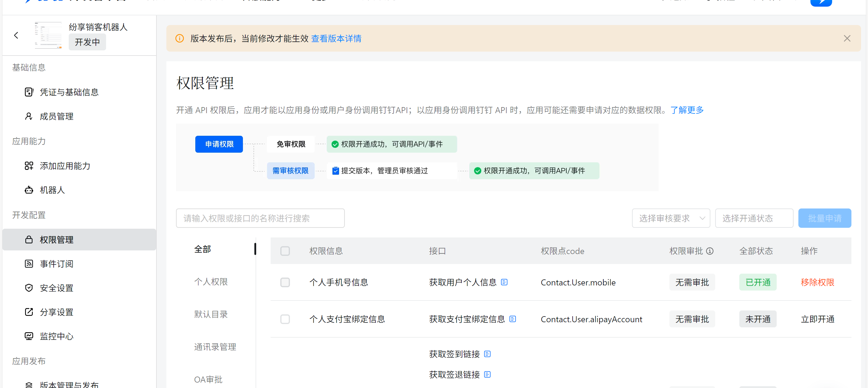Select the 通讯录管理 category tab
Screen dimensions: 868x388
tap(215, 347)
